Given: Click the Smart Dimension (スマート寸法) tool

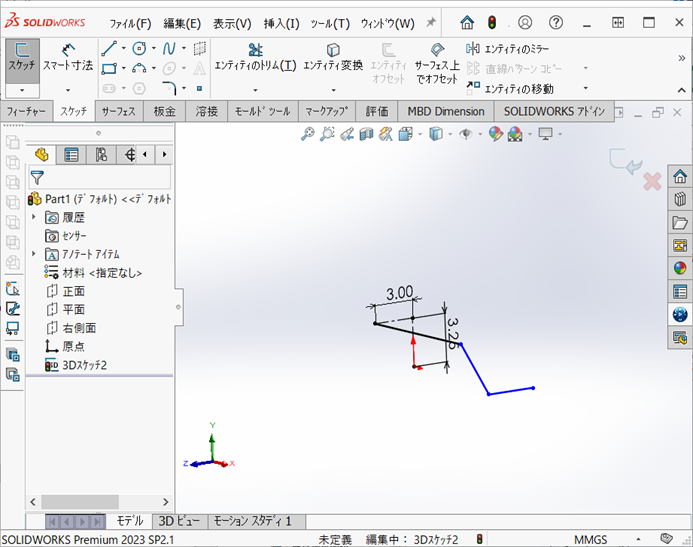Looking at the screenshot, I should (67, 56).
